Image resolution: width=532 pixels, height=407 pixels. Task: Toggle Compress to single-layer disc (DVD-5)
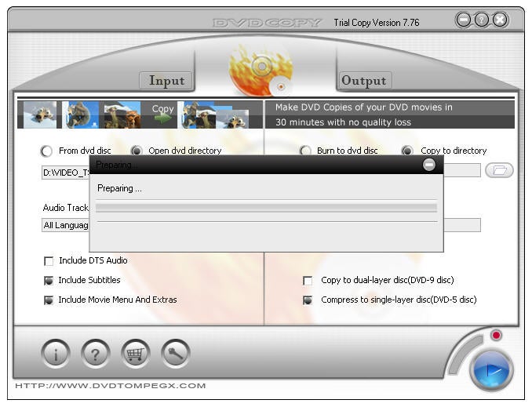click(308, 300)
